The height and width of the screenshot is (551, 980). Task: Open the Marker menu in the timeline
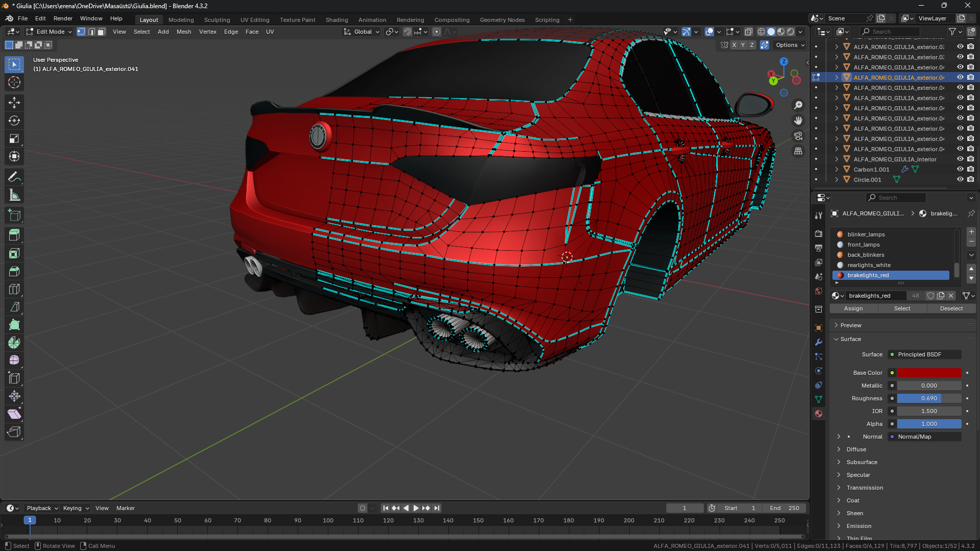pos(126,508)
